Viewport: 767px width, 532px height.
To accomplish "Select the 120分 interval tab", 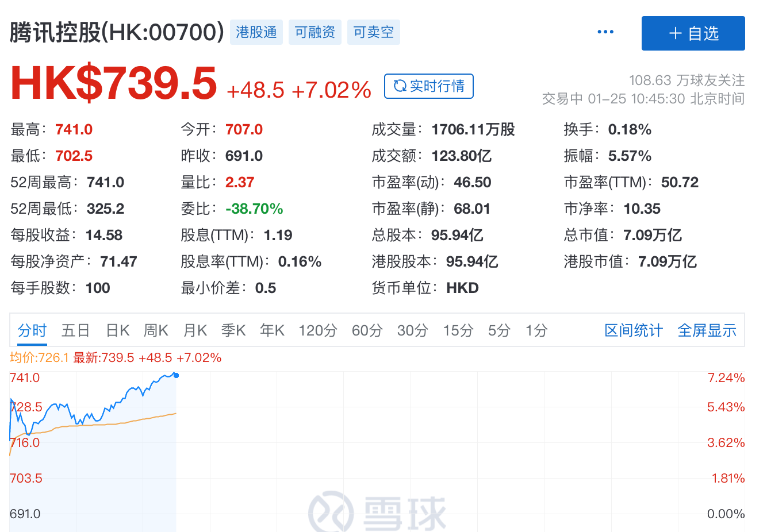I will coord(317,330).
